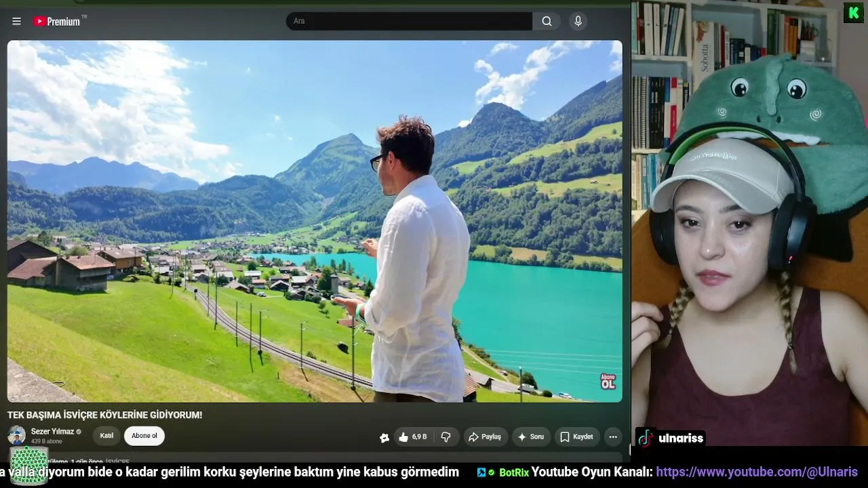Start voice search with the microphone icon
This screenshot has height=488, width=868.
pyautogui.click(x=578, y=21)
